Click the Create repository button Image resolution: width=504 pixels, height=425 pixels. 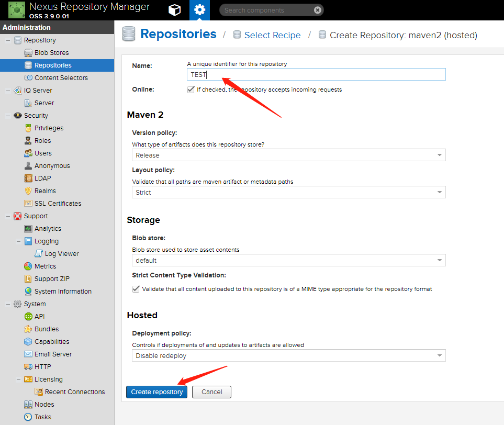156,392
